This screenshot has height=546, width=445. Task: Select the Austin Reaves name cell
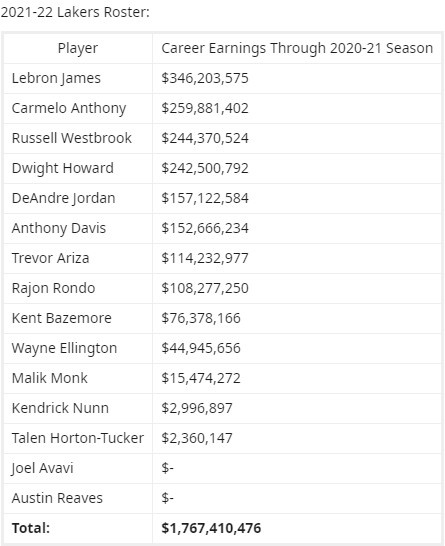pos(78,498)
